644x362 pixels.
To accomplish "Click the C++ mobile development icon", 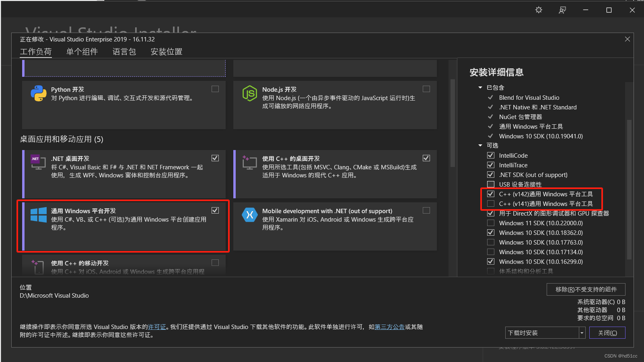I will pyautogui.click(x=38, y=267).
